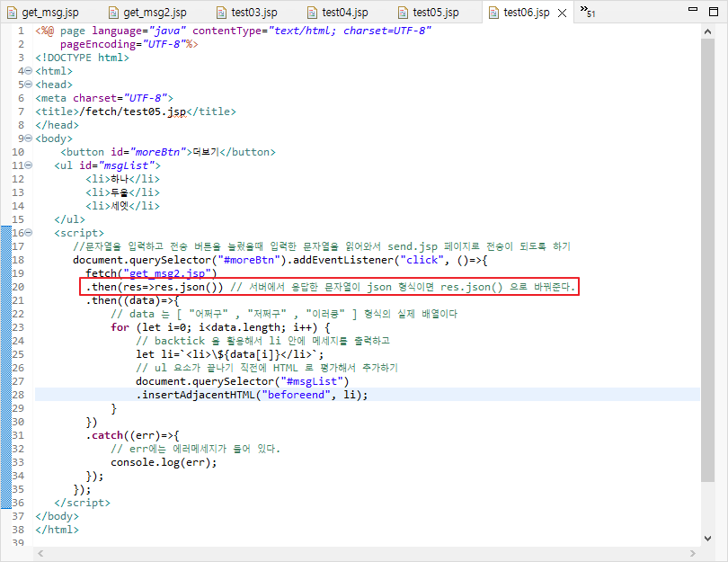This screenshot has width=728, height=562.
Task: Click the test06.jsp file icon
Action: [x=493, y=13]
